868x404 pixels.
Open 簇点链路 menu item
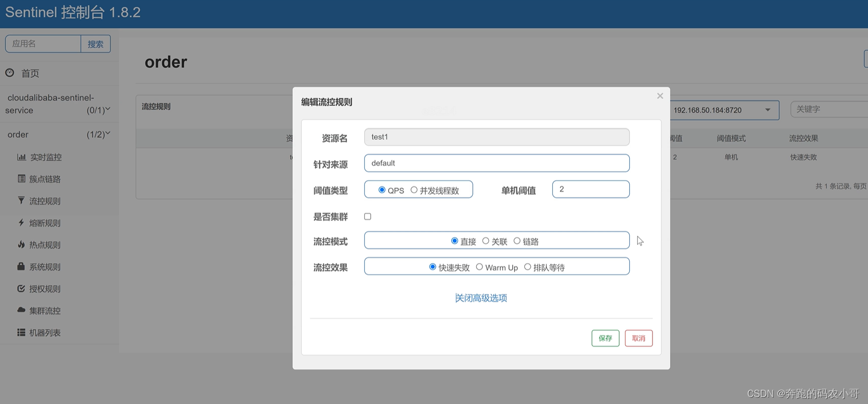point(44,179)
